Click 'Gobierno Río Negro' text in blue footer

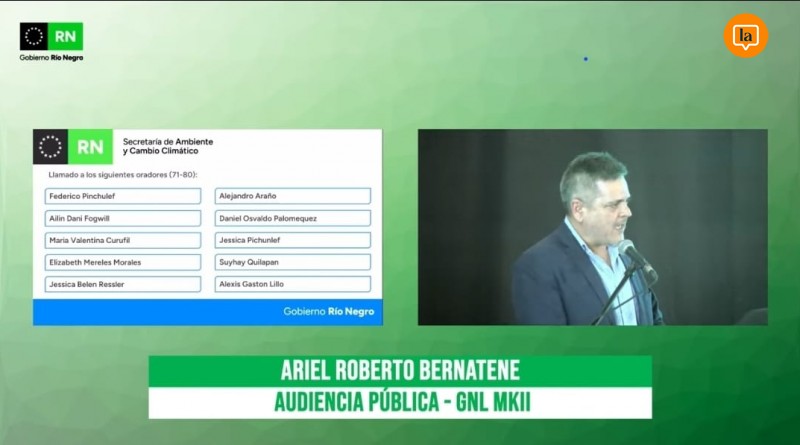coord(328,312)
